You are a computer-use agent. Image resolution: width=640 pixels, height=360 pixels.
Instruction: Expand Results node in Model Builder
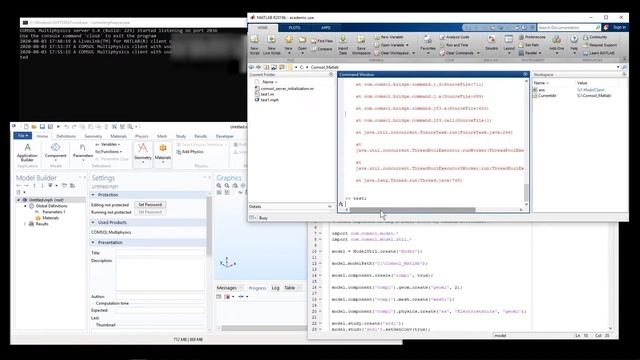click(25, 224)
